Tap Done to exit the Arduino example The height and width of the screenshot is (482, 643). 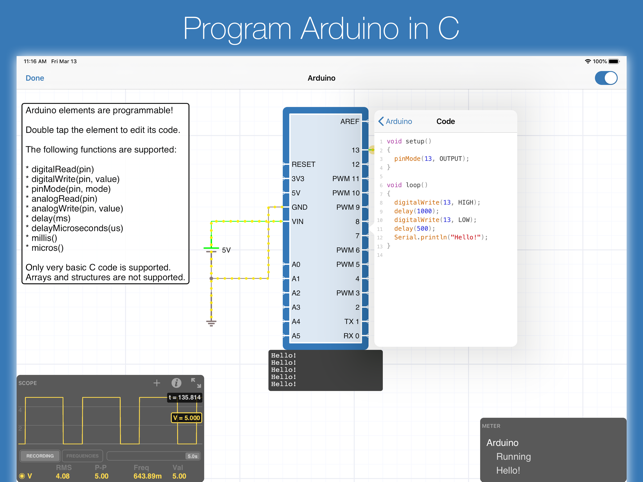(34, 78)
